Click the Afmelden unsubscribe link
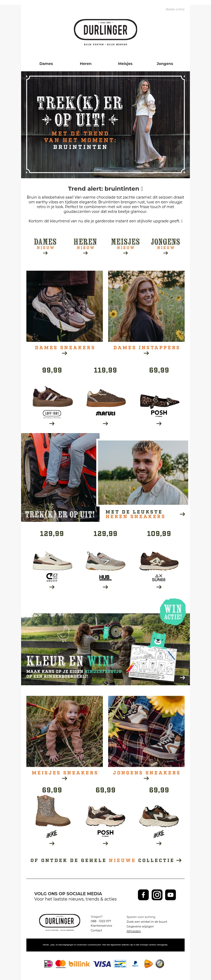Image resolution: width=211 pixels, height=980 pixels. 133,931
